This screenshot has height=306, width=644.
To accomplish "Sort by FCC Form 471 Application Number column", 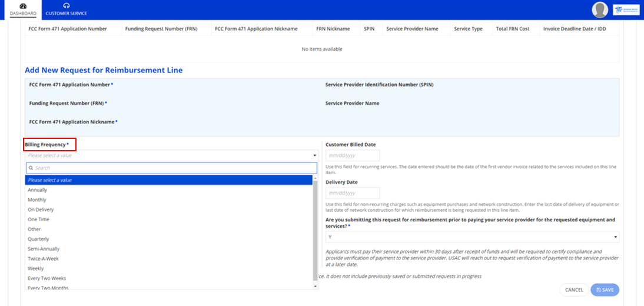I will click(68, 29).
